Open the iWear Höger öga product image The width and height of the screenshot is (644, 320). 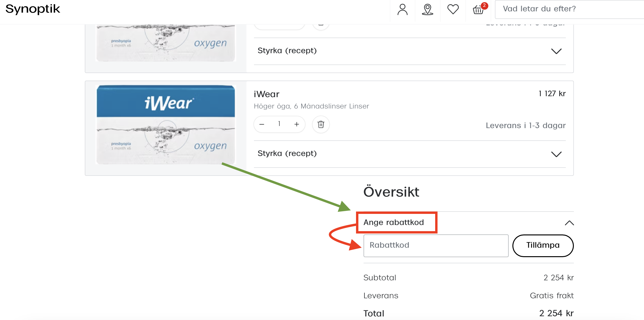(x=166, y=125)
